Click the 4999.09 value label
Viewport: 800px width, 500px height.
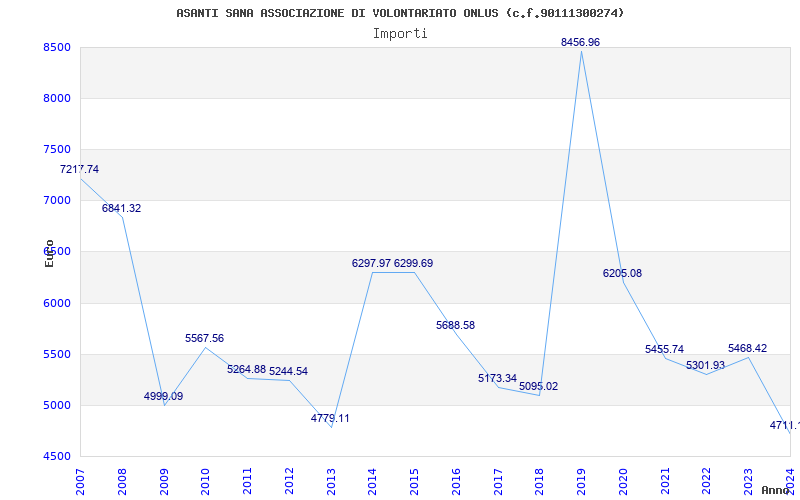click(x=163, y=396)
